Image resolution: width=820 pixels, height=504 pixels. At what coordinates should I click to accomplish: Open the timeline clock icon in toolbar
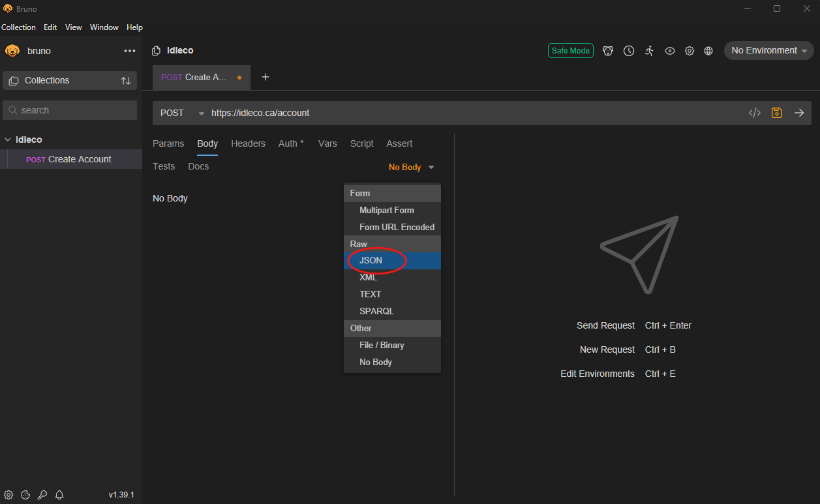click(x=629, y=51)
